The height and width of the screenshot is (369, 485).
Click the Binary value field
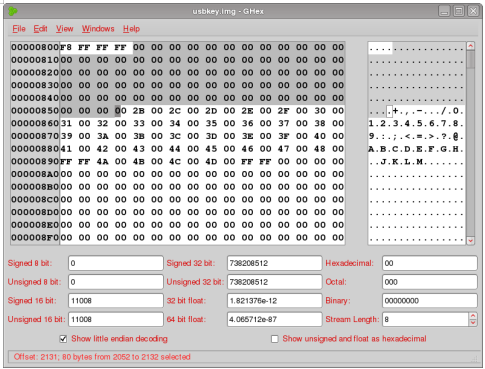pos(430,301)
